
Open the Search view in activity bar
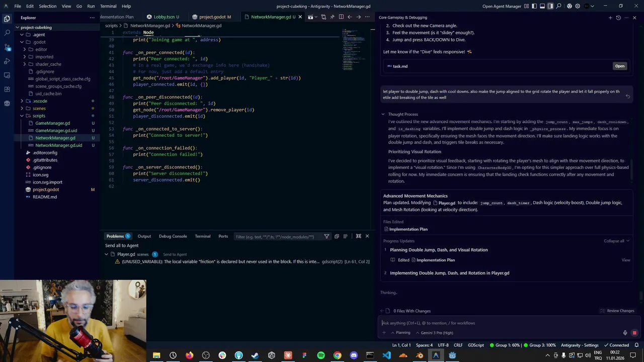(7, 32)
